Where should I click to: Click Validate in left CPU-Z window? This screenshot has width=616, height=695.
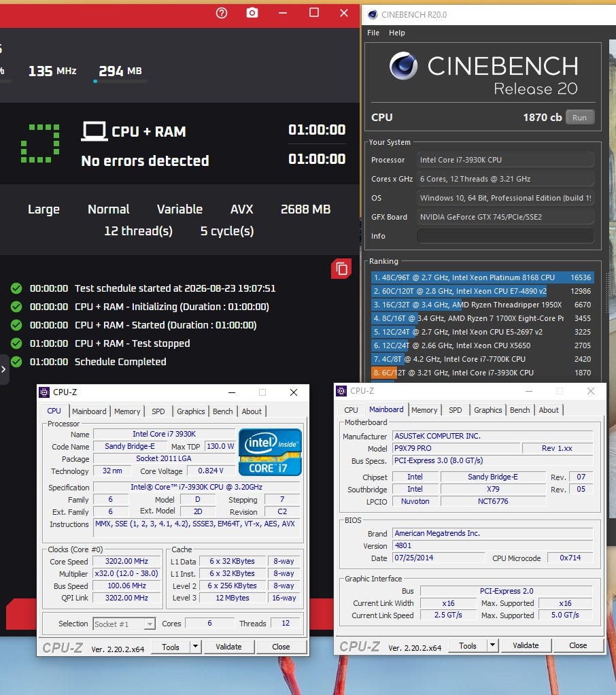point(228,647)
